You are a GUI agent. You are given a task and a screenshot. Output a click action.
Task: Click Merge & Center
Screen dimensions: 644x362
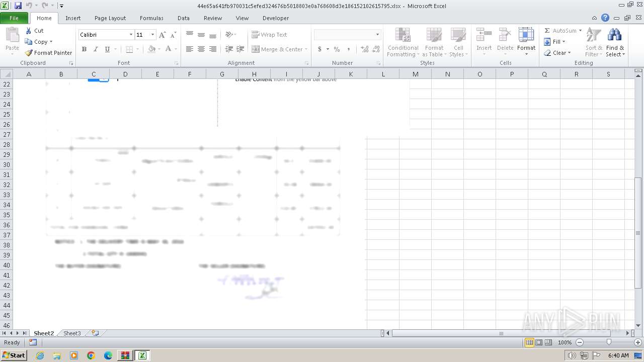277,49
